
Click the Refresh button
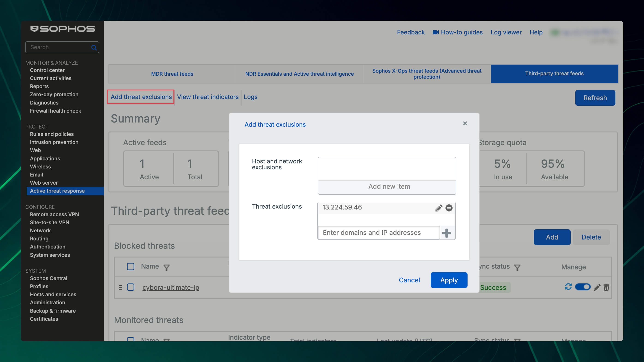pos(595,98)
